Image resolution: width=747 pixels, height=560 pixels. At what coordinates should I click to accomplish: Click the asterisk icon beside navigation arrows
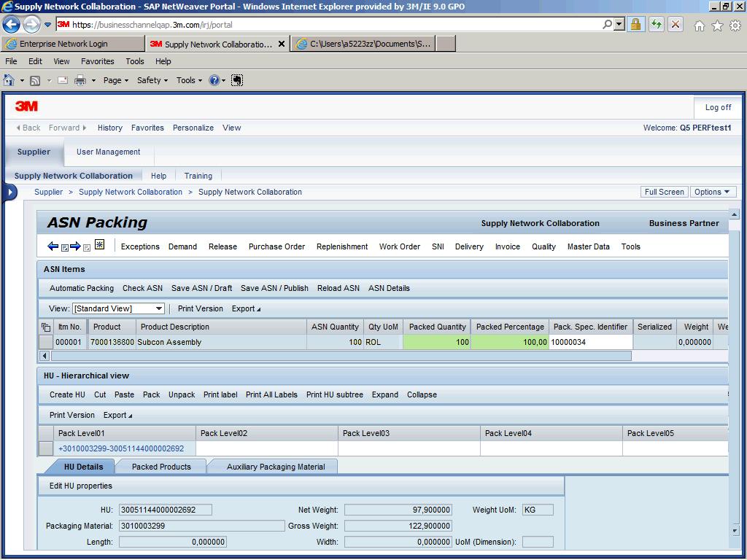pos(99,245)
